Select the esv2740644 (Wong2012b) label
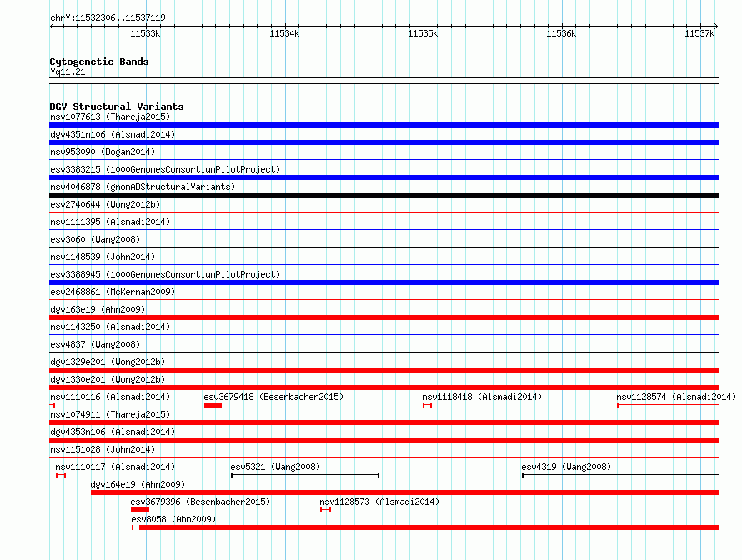Viewport: 742px width, 560px height. 105,204
